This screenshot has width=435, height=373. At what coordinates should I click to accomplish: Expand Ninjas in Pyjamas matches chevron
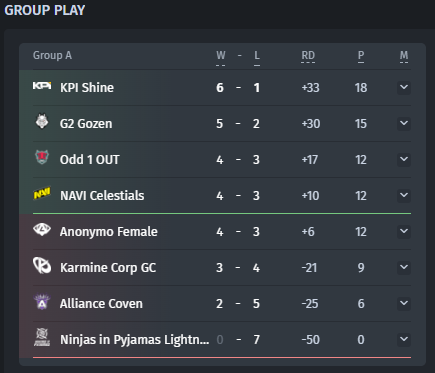(404, 339)
